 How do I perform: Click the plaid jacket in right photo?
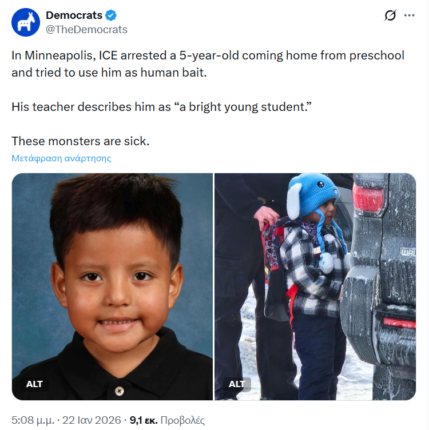click(310, 267)
